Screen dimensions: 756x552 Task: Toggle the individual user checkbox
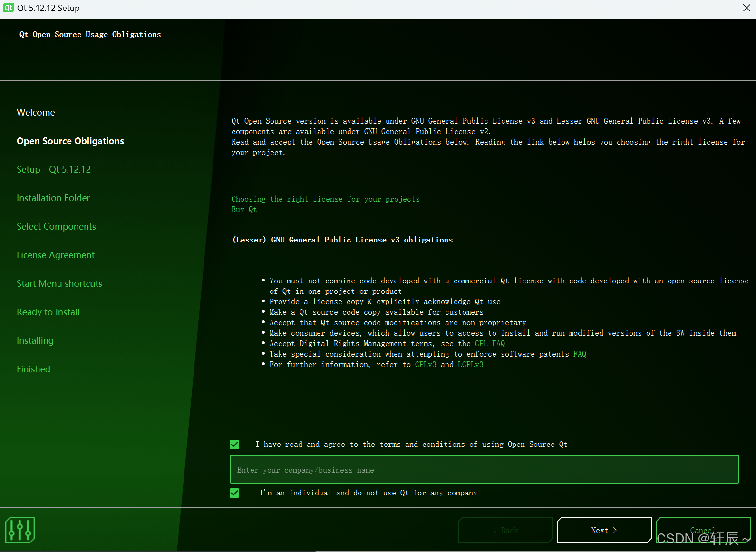click(x=234, y=493)
